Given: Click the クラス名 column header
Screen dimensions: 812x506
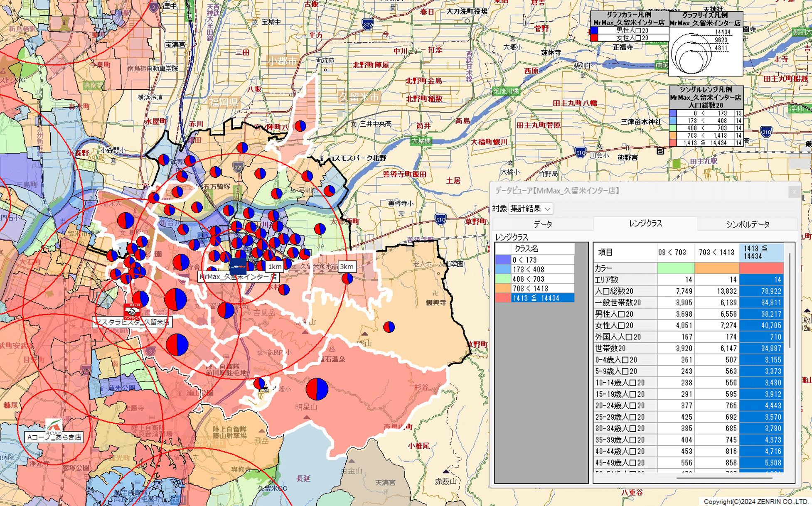Looking at the screenshot, I should pos(542,249).
